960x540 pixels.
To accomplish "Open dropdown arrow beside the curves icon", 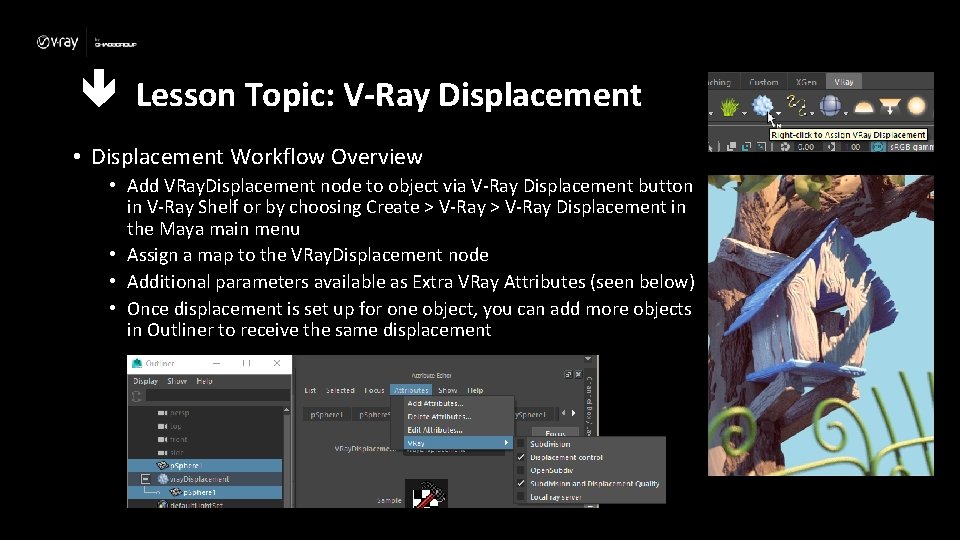I will [812, 113].
